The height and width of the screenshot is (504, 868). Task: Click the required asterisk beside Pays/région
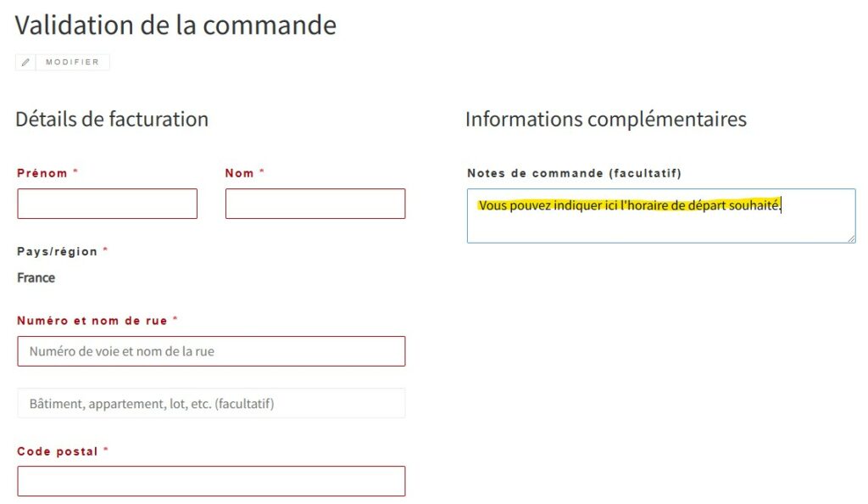click(105, 249)
